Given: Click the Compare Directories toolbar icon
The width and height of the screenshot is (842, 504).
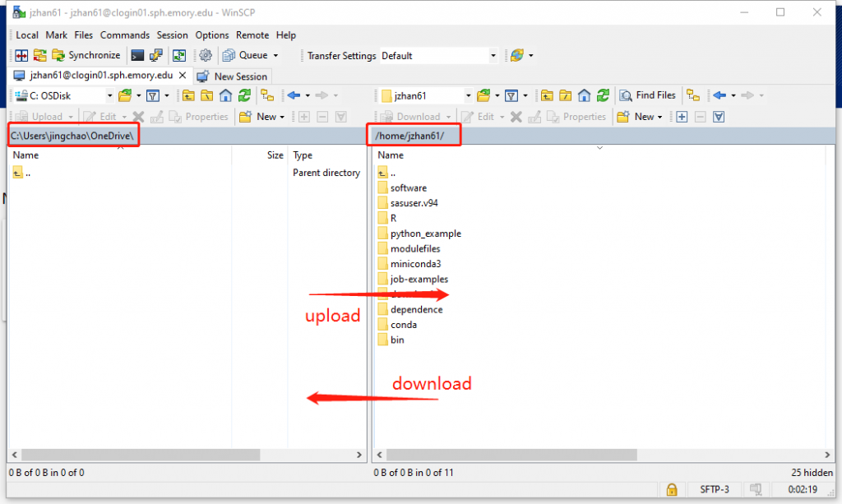Looking at the screenshot, I should pos(21,55).
